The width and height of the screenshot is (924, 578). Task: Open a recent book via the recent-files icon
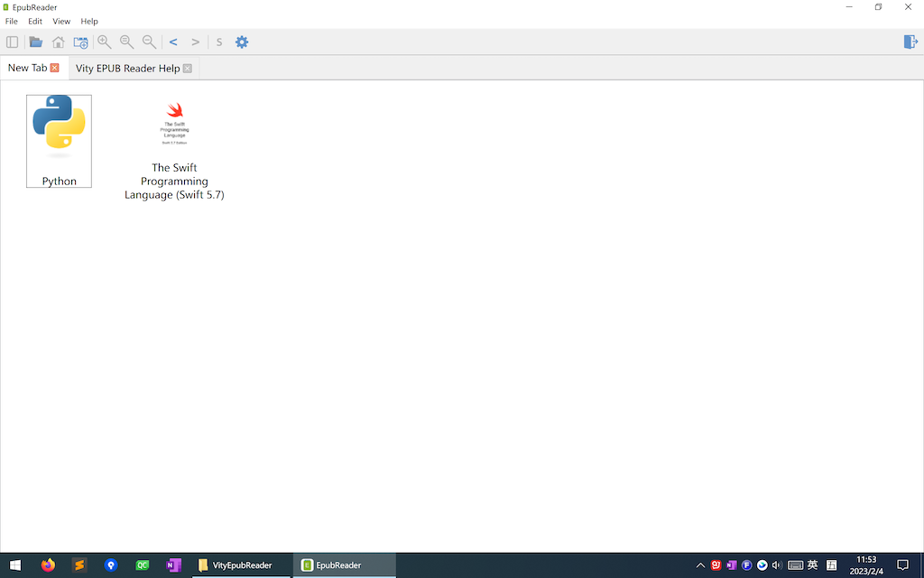point(80,42)
